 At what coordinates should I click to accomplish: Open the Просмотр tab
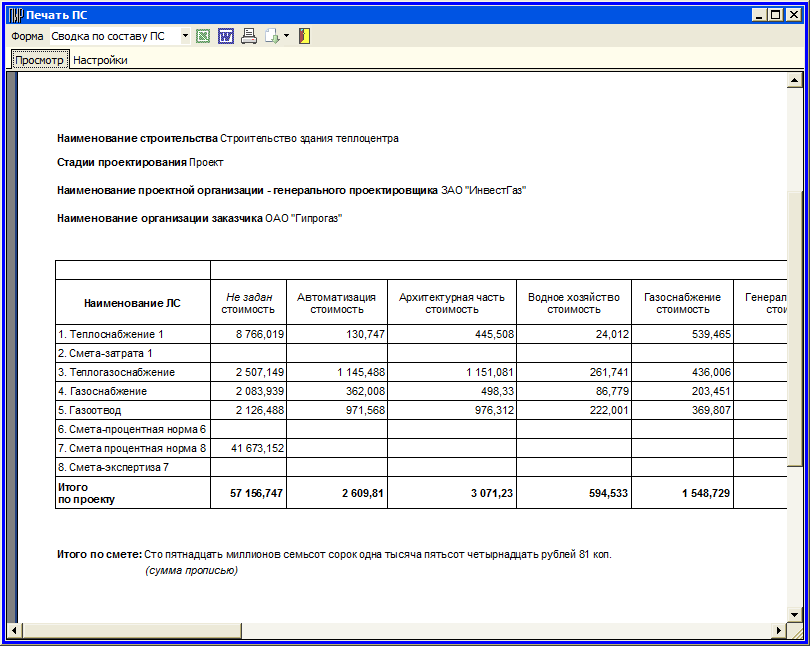pos(39,60)
